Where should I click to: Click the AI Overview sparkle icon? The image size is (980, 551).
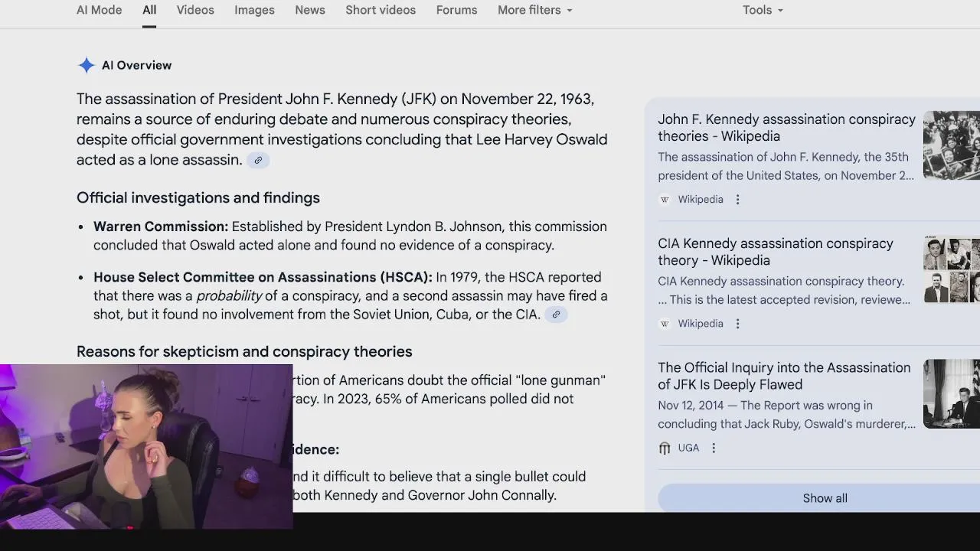(87, 65)
